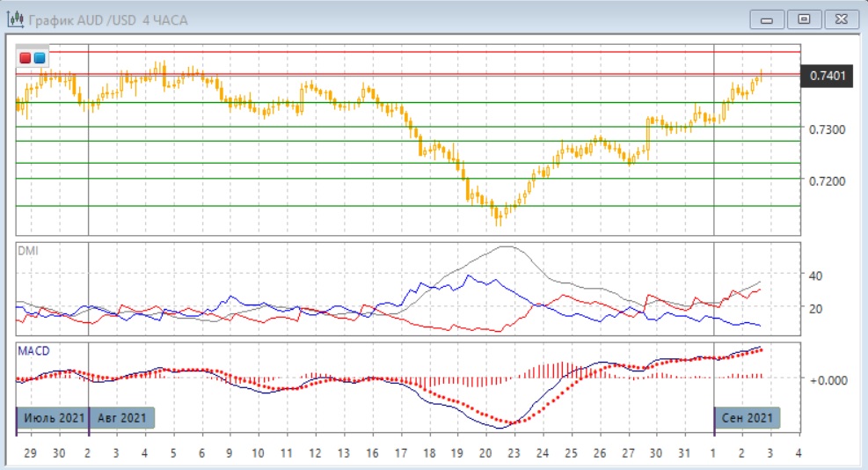
Task: Select the DMI indicator label
Action: coord(28,251)
